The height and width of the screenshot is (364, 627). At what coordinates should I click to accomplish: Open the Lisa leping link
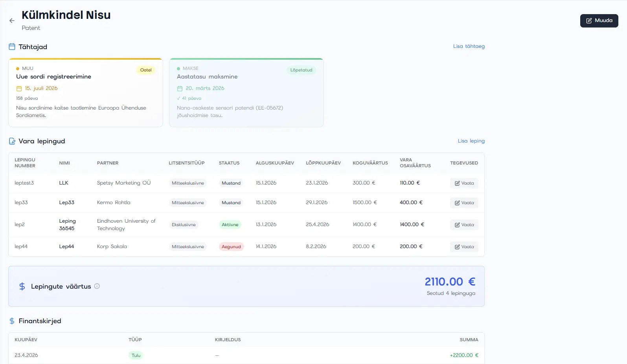coord(471,141)
